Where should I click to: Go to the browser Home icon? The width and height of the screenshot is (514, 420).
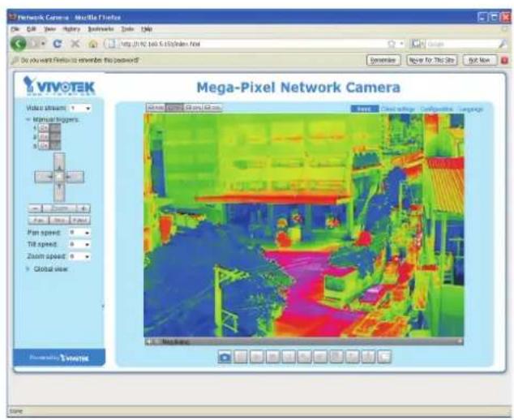93,44
